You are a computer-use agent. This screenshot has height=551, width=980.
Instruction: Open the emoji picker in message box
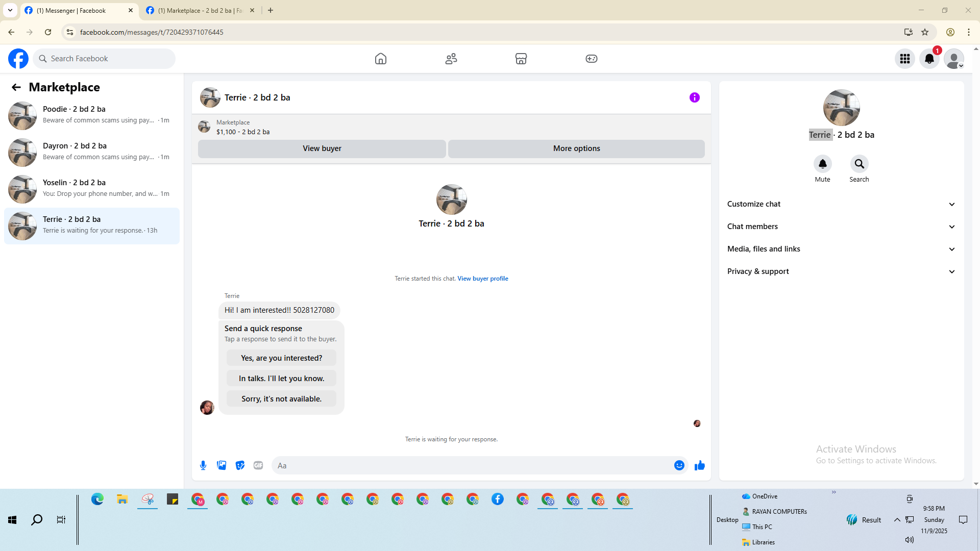[x=679, y=465]
